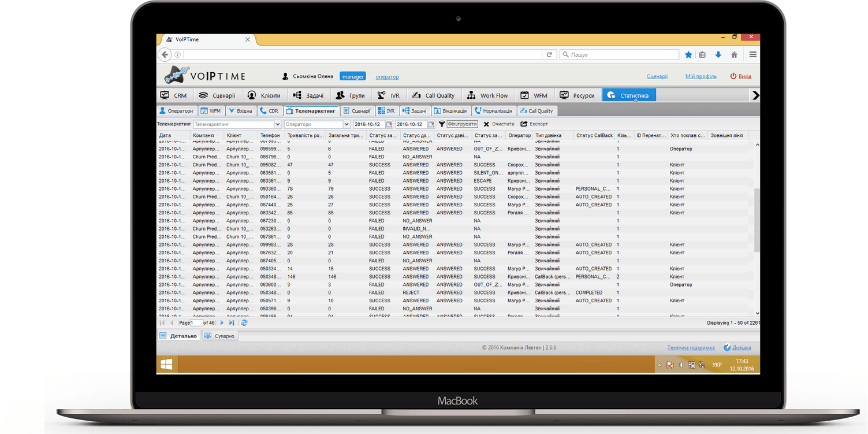Switch to the Сумарно bottom tab
The width and height of the screenshot is (868, 434).
[x=219, y=336]
